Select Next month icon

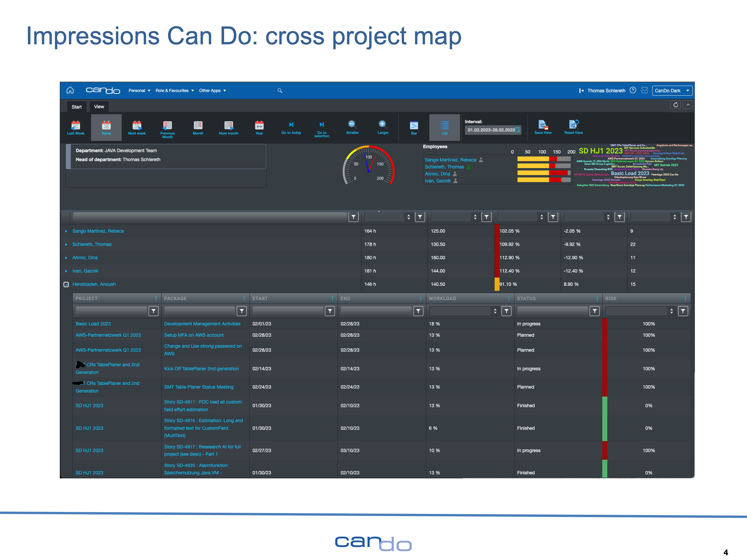coord(229,125)
